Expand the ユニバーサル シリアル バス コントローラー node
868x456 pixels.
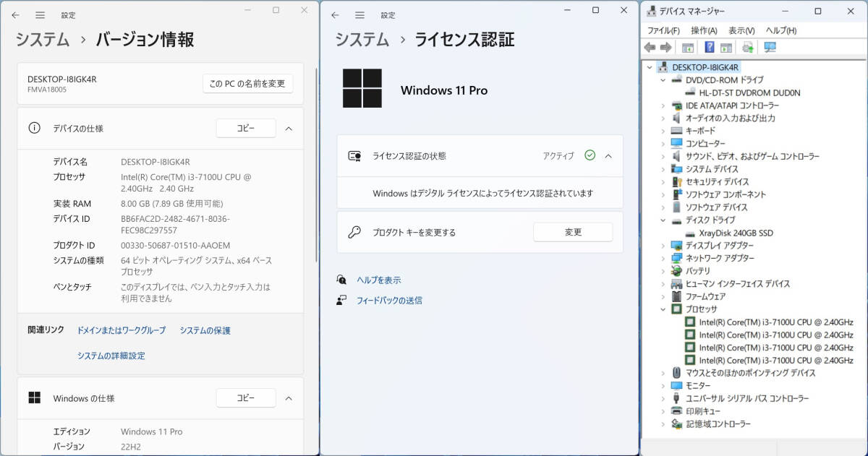[x=663, y=398]
